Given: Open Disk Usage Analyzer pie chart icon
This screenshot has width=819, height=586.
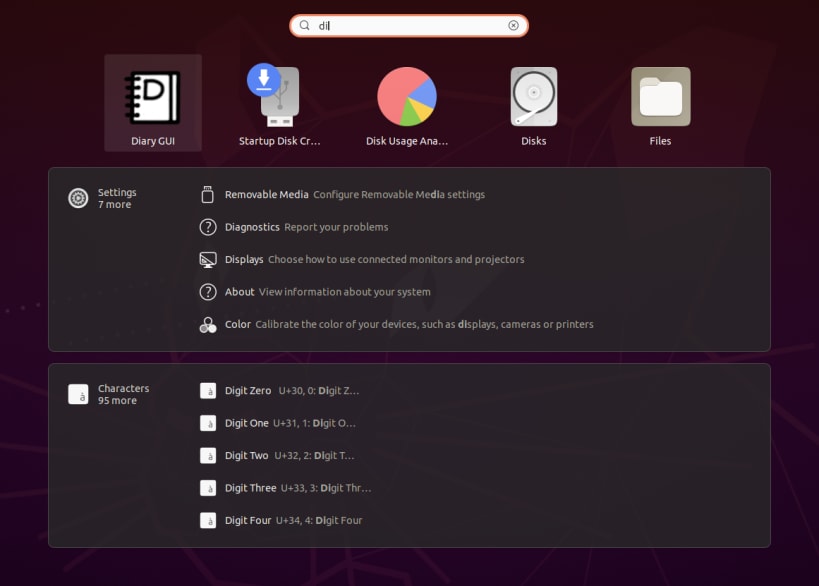Looking at the screenshot, I should [x=407, y=97].
